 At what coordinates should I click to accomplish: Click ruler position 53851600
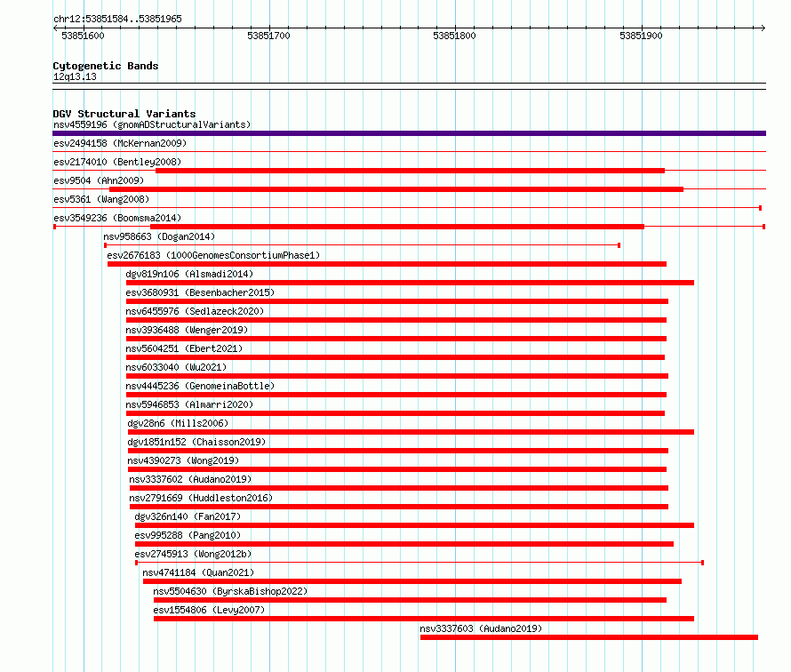tap(83, 36)
